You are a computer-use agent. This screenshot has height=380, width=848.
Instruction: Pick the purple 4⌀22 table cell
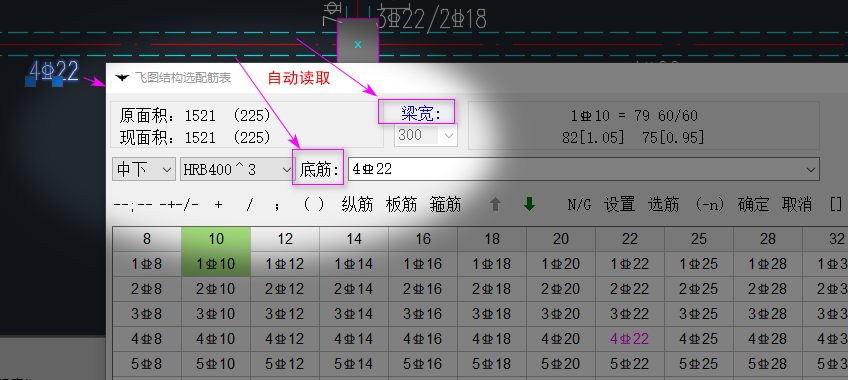(630, 339)
